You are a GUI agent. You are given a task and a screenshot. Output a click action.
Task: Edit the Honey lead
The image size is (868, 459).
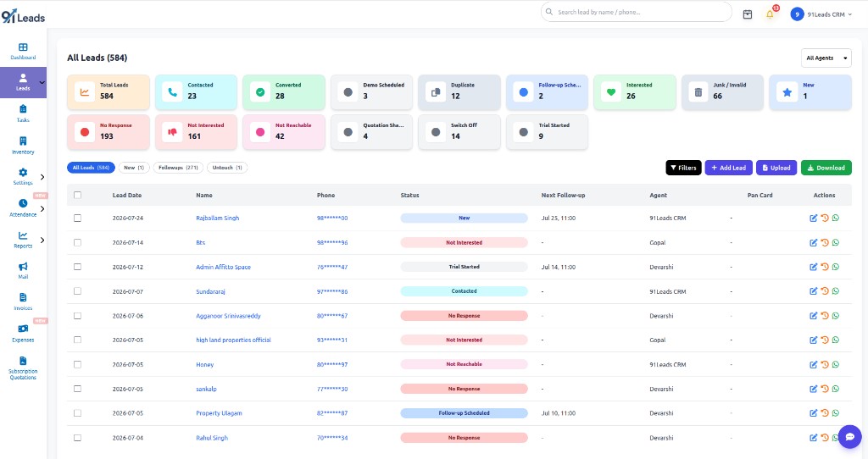[813, 364]
